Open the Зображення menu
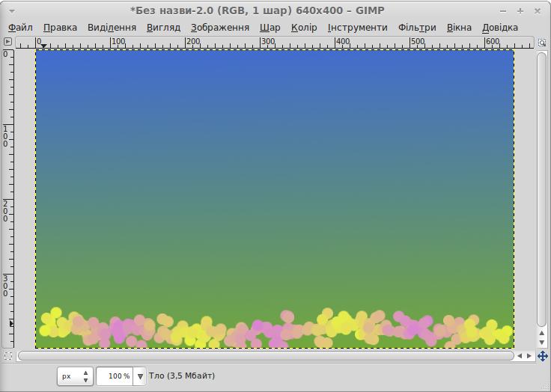Image resolution: width=551 pixels, height=392 pixels. [220, 28]
